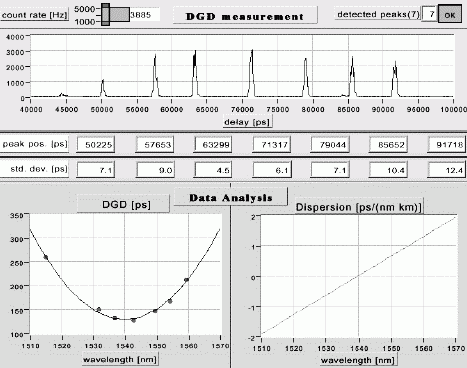467x368 pixels.
Task: Click the DGD plot 'wavelength [nm]' axis label
Action: (120, 360)
